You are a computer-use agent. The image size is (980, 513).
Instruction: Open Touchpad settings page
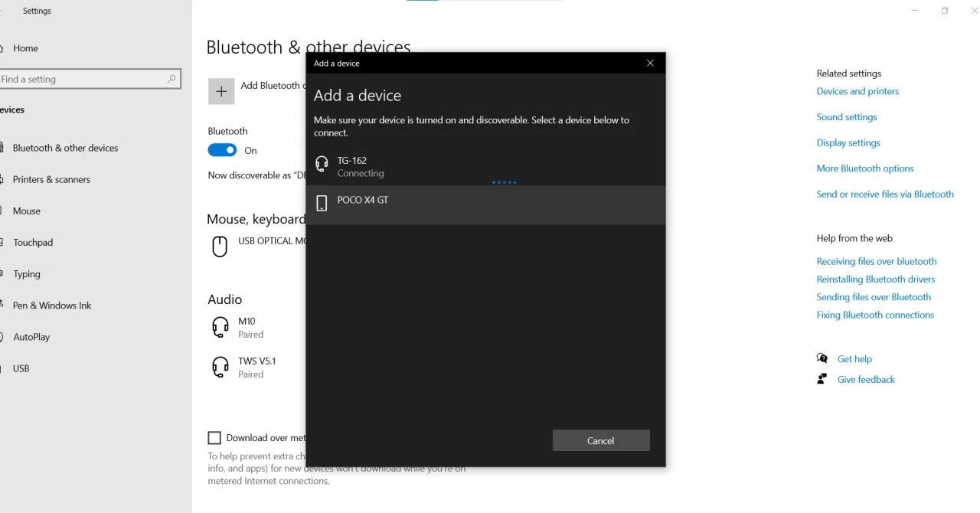point(33,242)
